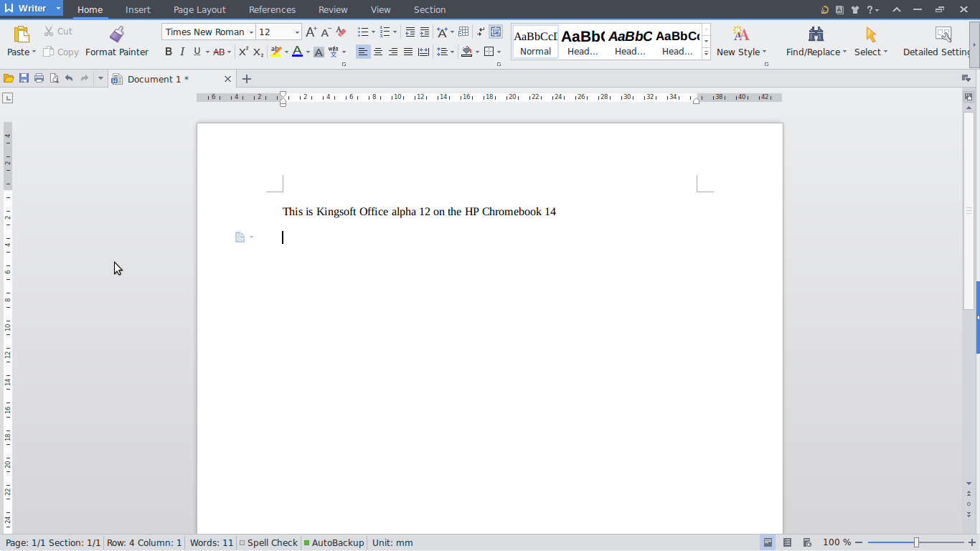This screenshot has width=980, height=551.
Task: Print the document with the printer icon
Action: [39, 79]
